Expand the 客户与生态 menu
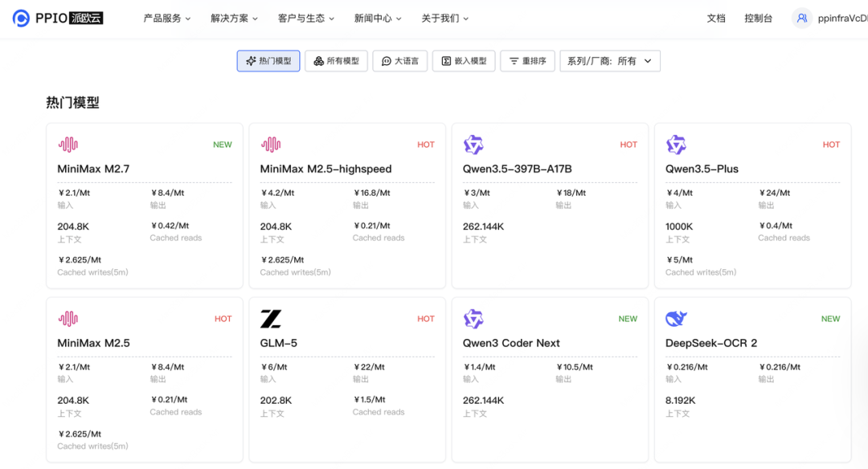 point(306,18)
